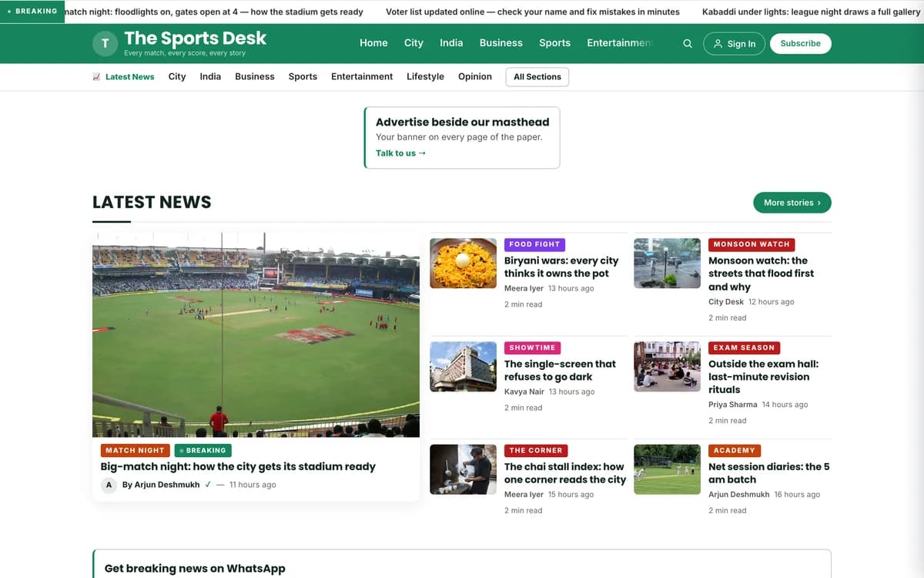Open Sports in the green header

554,43
